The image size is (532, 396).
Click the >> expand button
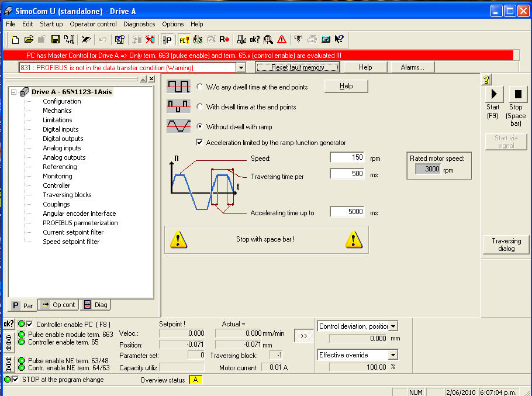(303, 336)
